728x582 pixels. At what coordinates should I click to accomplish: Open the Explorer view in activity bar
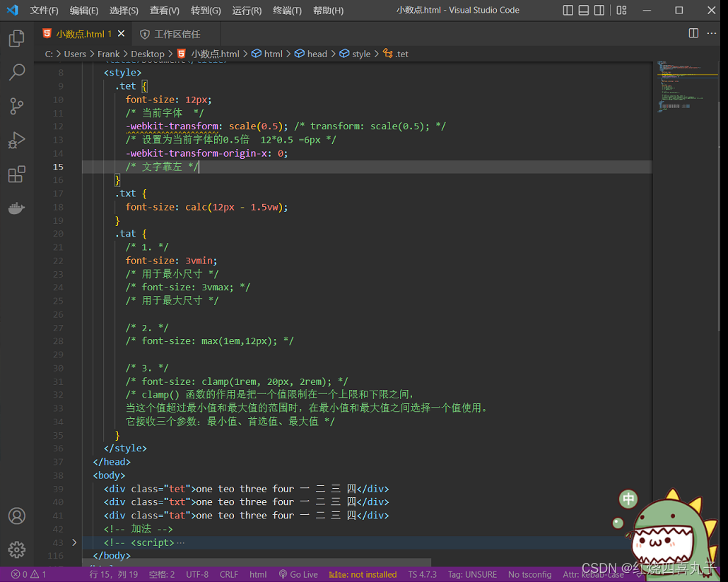pos(17,38)
